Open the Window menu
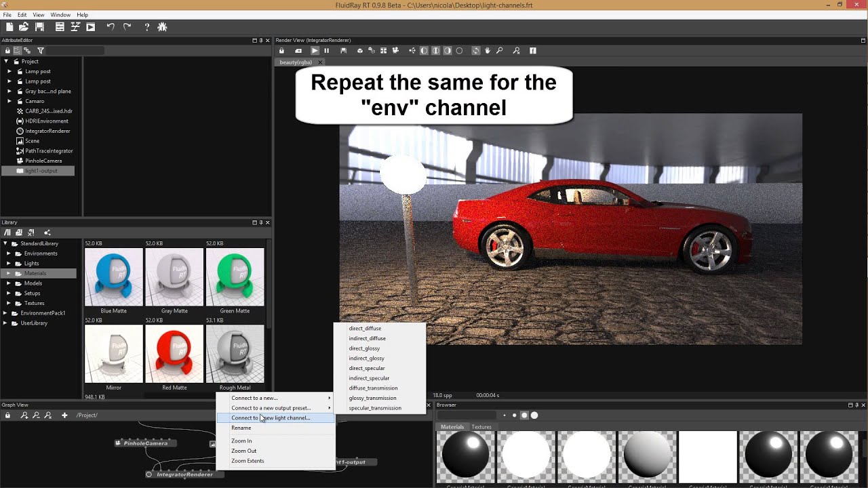The width and height of the screenshot is (868, 488). pos(60,15)
